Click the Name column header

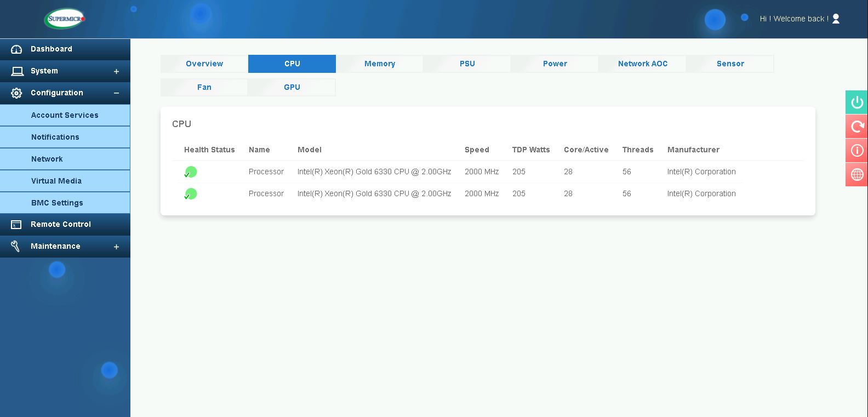click(x=259, y=150)
